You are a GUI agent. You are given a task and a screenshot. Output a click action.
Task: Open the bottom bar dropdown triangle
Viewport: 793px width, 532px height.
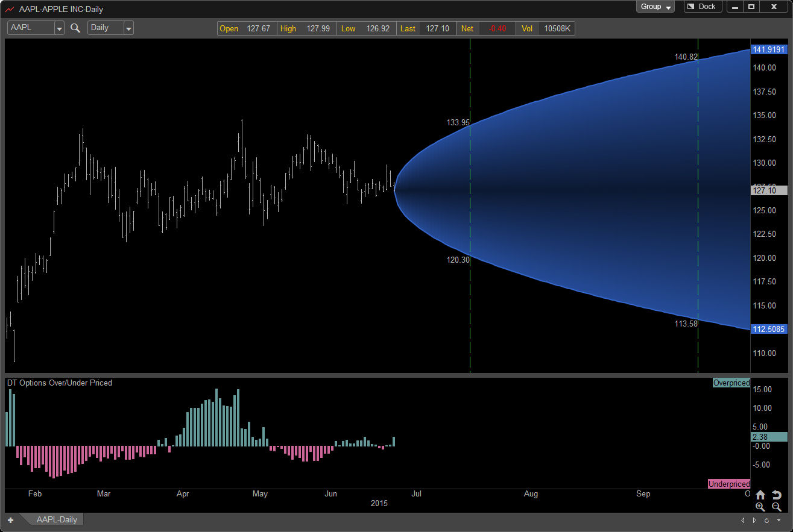tap(780, 520)
